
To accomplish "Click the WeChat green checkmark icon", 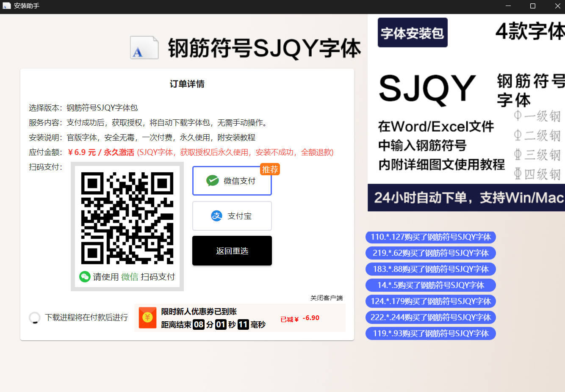I will pos(213,181).
